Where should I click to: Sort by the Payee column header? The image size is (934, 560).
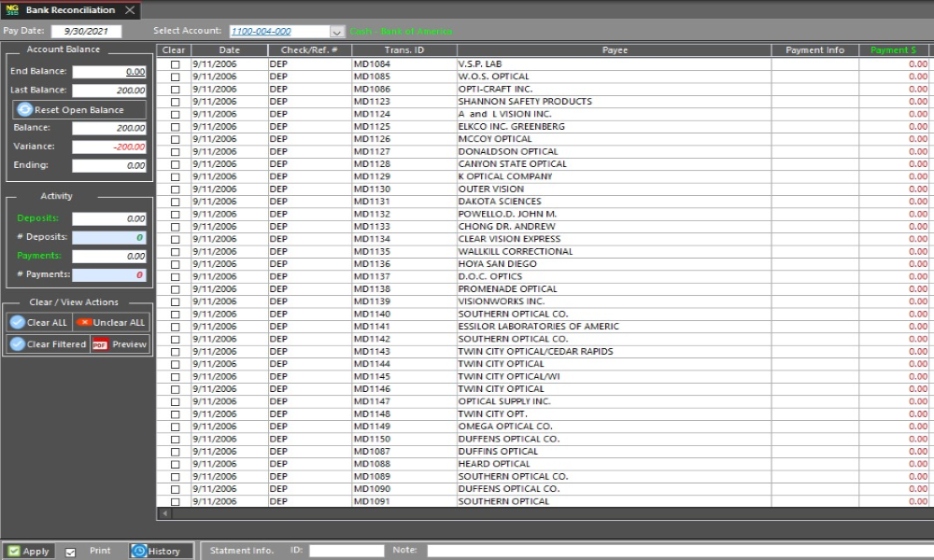pyautogui.click(x=614, y=50)
